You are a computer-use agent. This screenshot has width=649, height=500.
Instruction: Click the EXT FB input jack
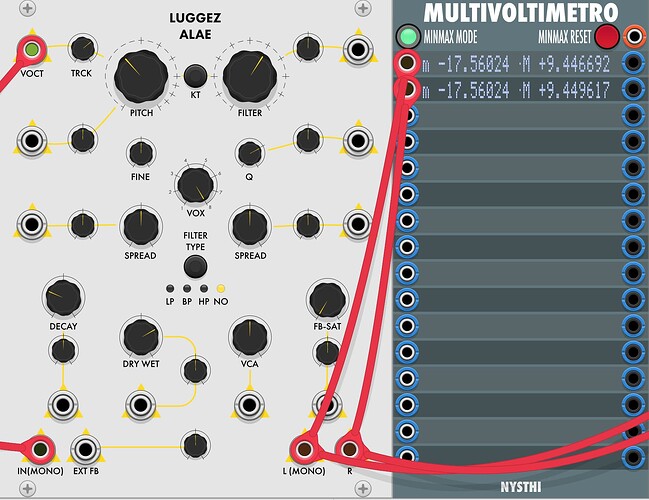88,447
